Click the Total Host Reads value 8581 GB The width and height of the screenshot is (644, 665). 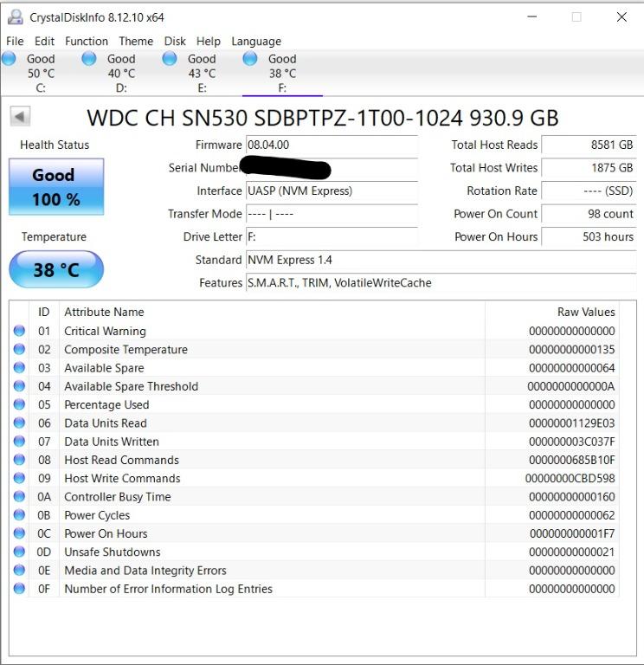(589, 145)
